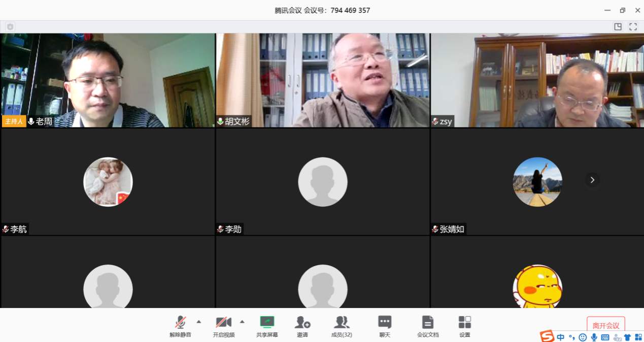Toggle Sogou input language 中 indicator
Image resolution: width=644 pixels, height=342 pixels.
point(560,337)
